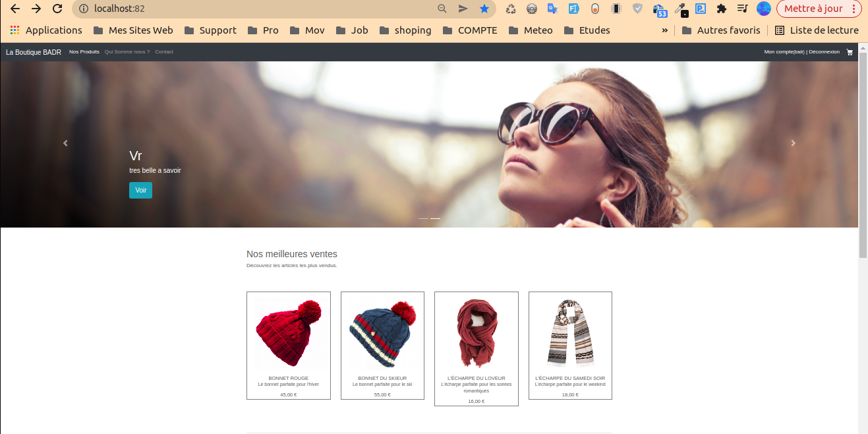Open the media control playlist icon

pos(743,9)
